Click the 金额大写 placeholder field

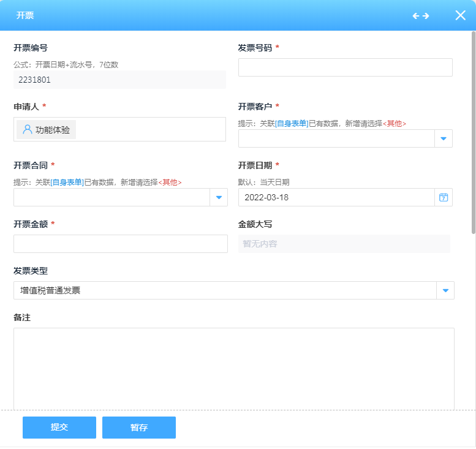pyautogui.click(x=344, y=244)
